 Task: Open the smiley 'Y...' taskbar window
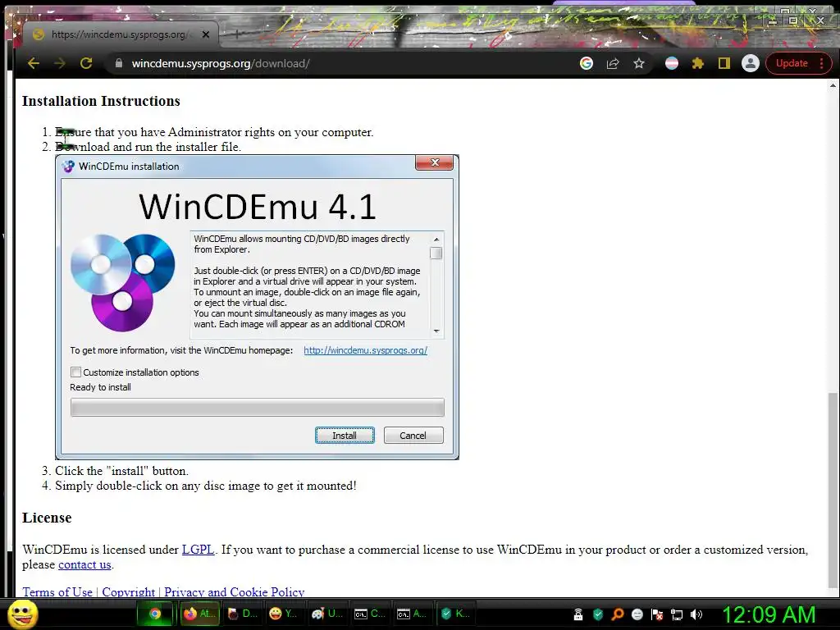pyautogui.click(x=284, y=614)
